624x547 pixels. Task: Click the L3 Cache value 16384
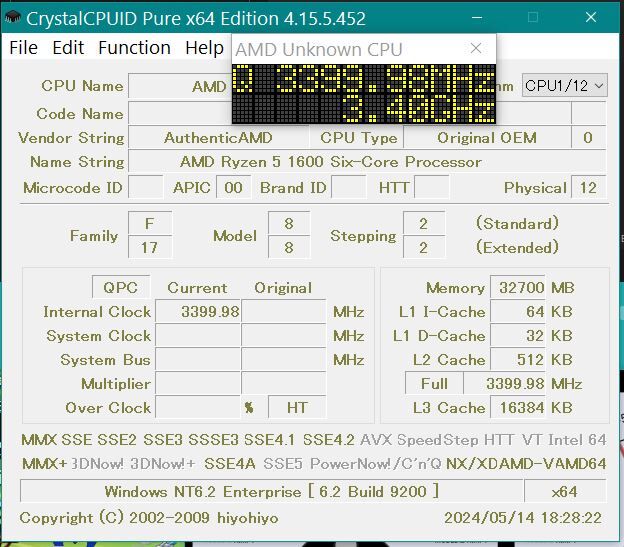pos(518,407)
